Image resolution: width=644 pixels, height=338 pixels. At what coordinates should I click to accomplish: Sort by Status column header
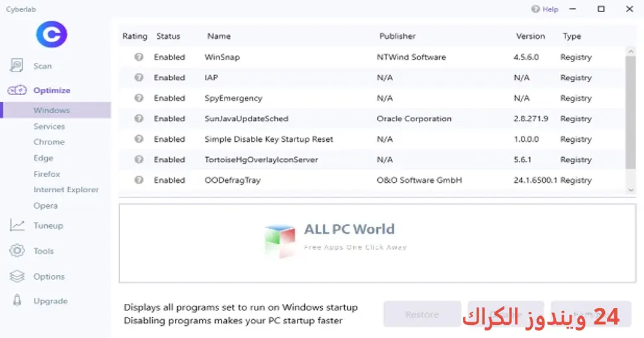169,36
